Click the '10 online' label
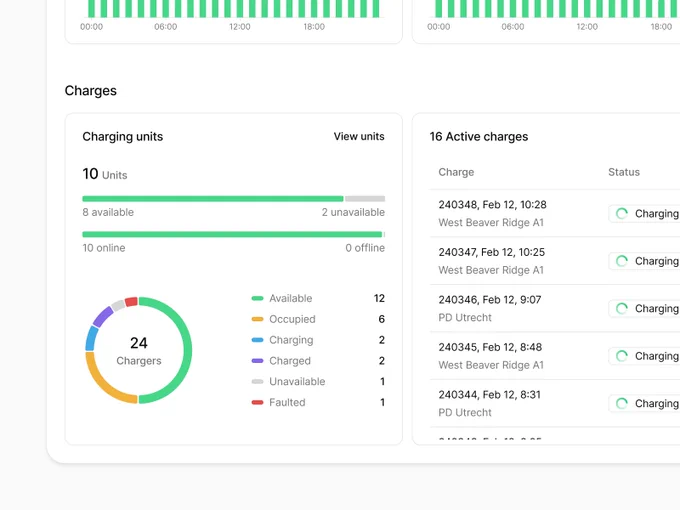680x510 pixels. 104,248
